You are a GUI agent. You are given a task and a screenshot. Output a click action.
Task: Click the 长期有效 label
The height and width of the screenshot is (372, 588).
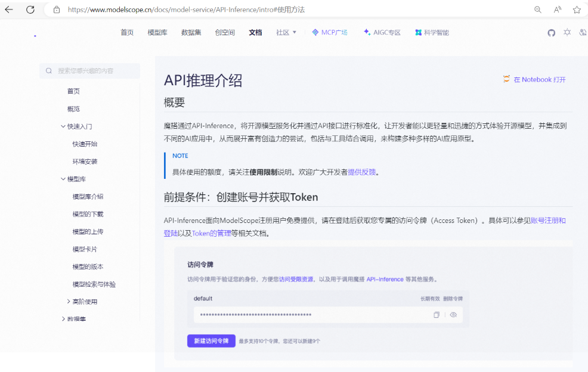(x=430, y=299)
